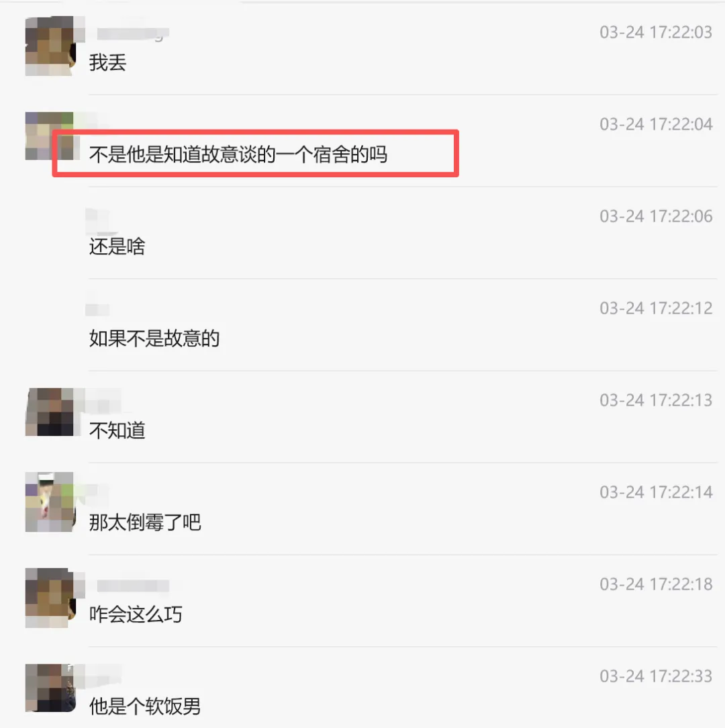The width and height of the screenshot is (725, 728).
Task: Click the timestamp 03-24 17:22:03
Action: 656,32
